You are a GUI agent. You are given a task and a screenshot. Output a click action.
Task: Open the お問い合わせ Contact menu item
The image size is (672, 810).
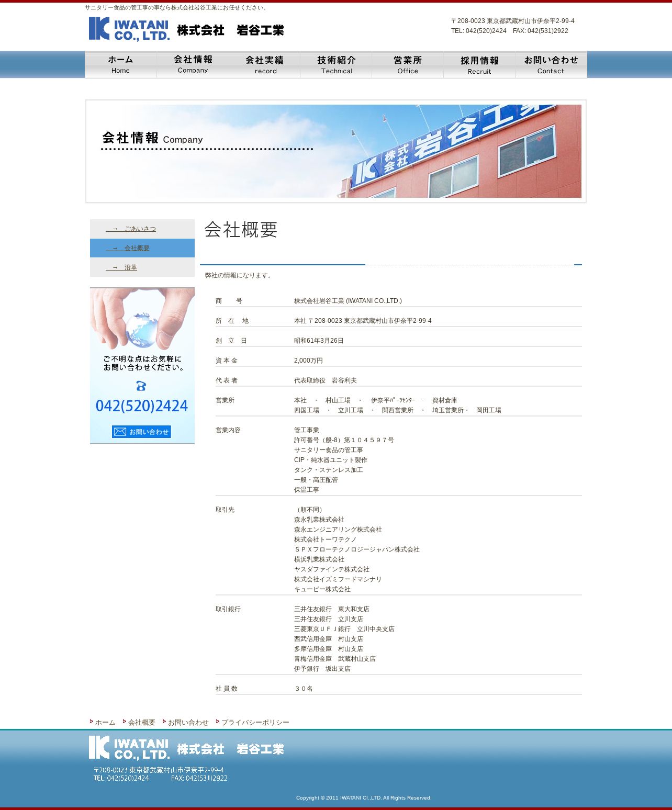pos(551,64)
